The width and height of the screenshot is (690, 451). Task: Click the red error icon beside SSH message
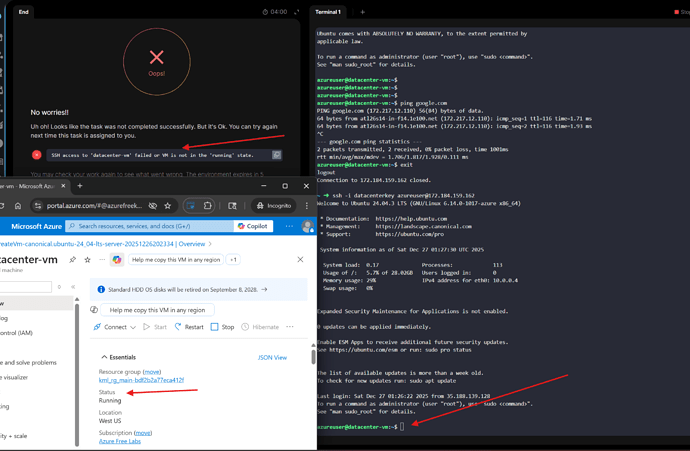[x=37, y=155]
